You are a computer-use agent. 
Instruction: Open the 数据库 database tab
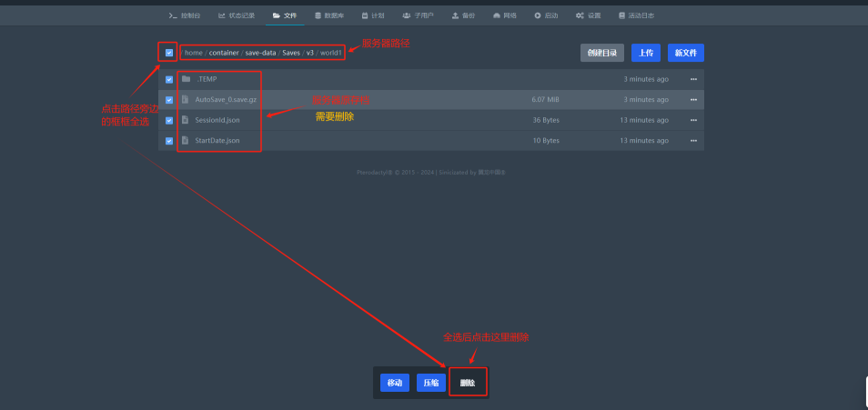click(328, 15)
